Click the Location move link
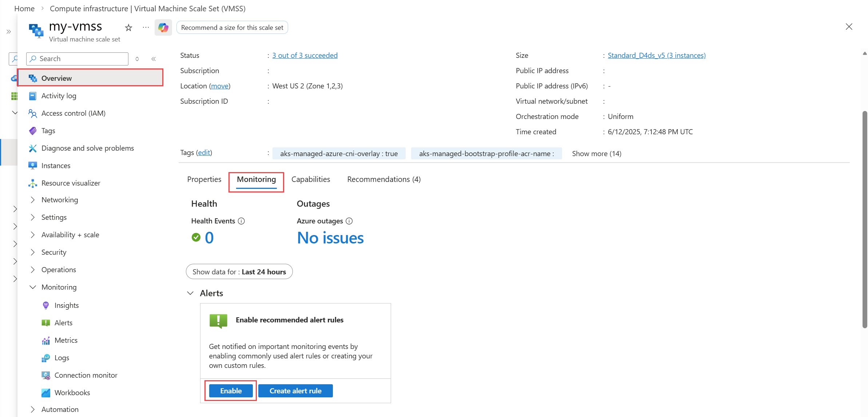This screenshot has height=417, width=868. point(220,86)
